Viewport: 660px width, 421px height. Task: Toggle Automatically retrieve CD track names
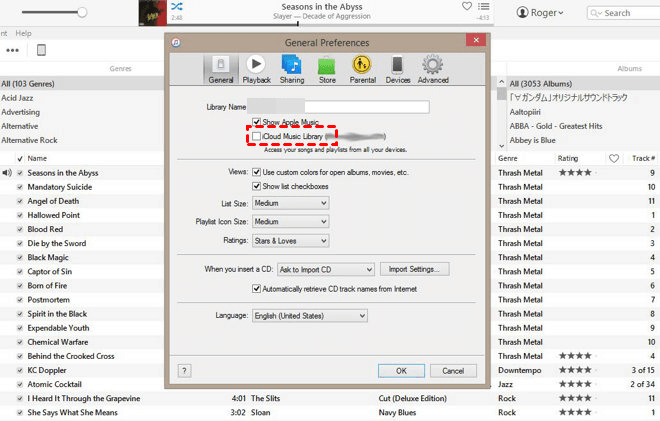(x=256, y=289)
